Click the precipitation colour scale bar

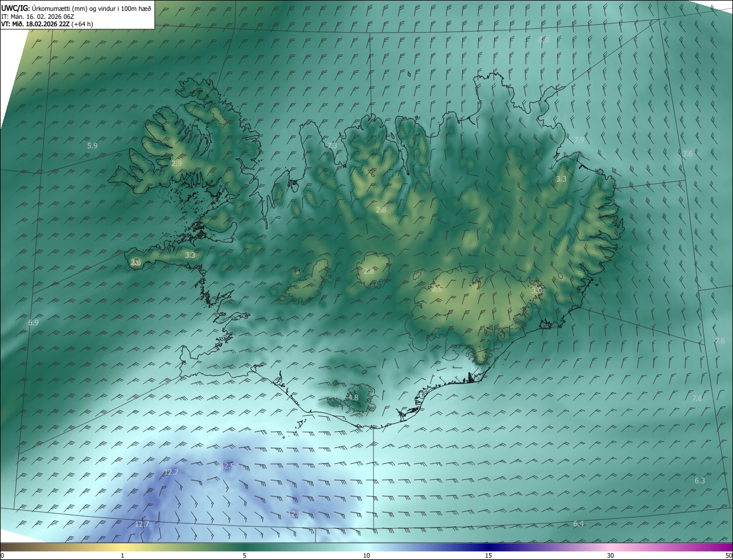(366, 547)
